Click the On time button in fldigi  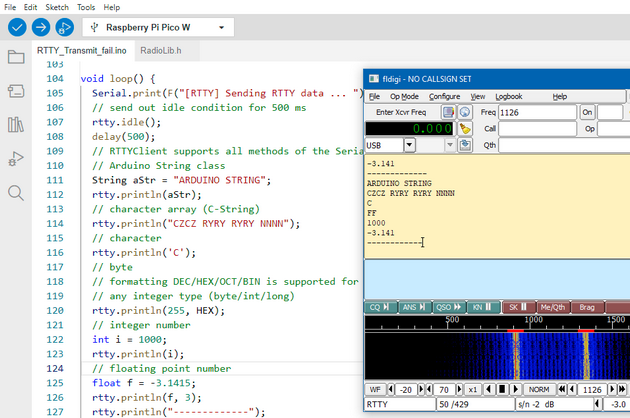pos(587,112)
